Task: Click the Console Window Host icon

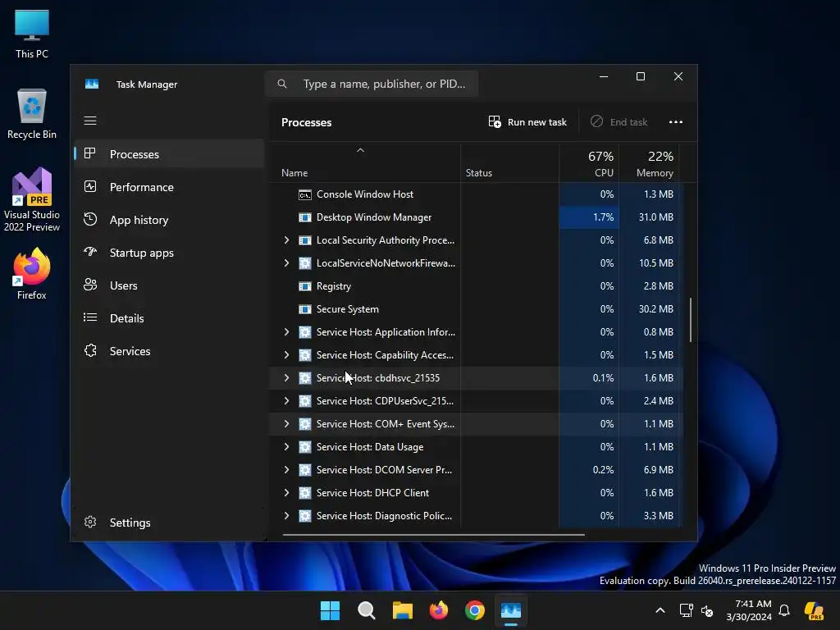Action: click(x=305, y=194)
